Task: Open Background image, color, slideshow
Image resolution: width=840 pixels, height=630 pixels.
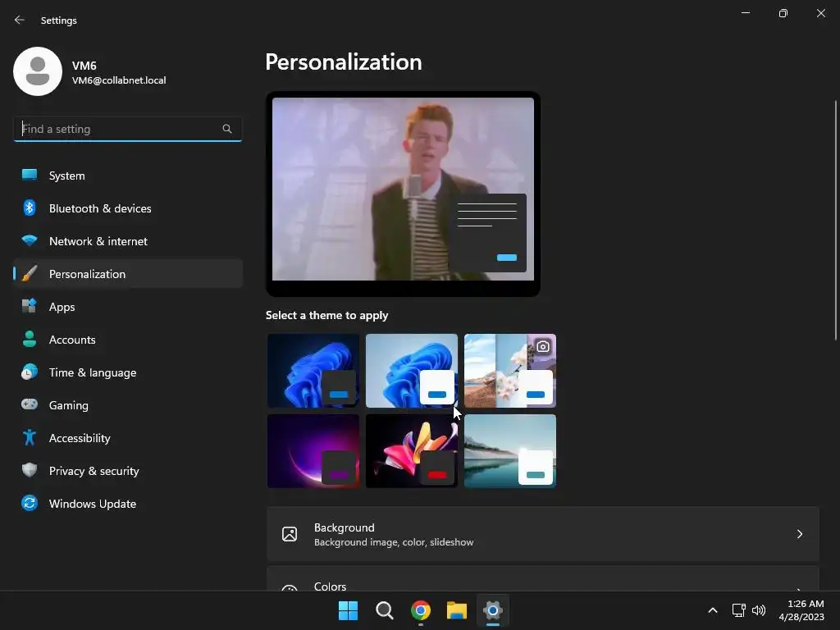Action: coord(543,534)
